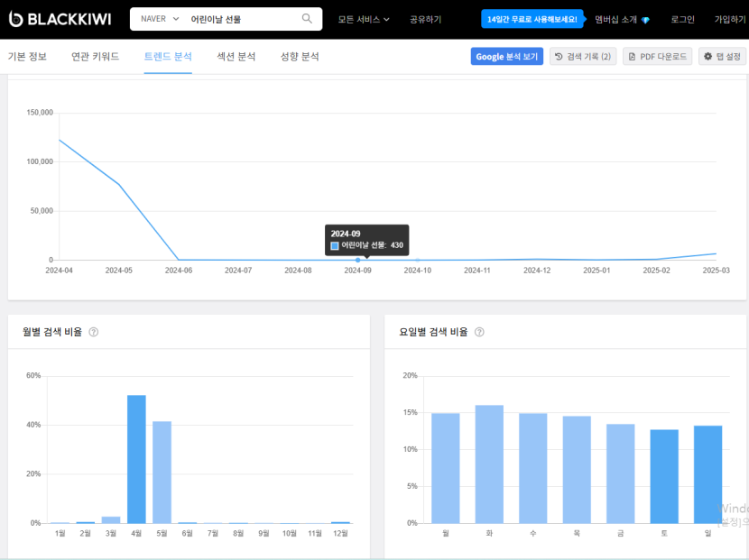
Task: Expand the 모든 서비스 menu
Action: click(364, 20)
